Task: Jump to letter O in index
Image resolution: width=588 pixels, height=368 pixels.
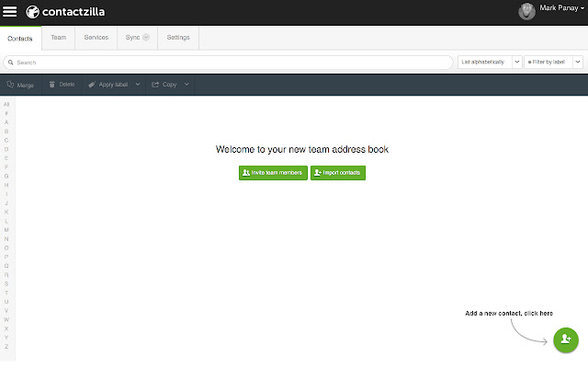Action: click(6, 247)
